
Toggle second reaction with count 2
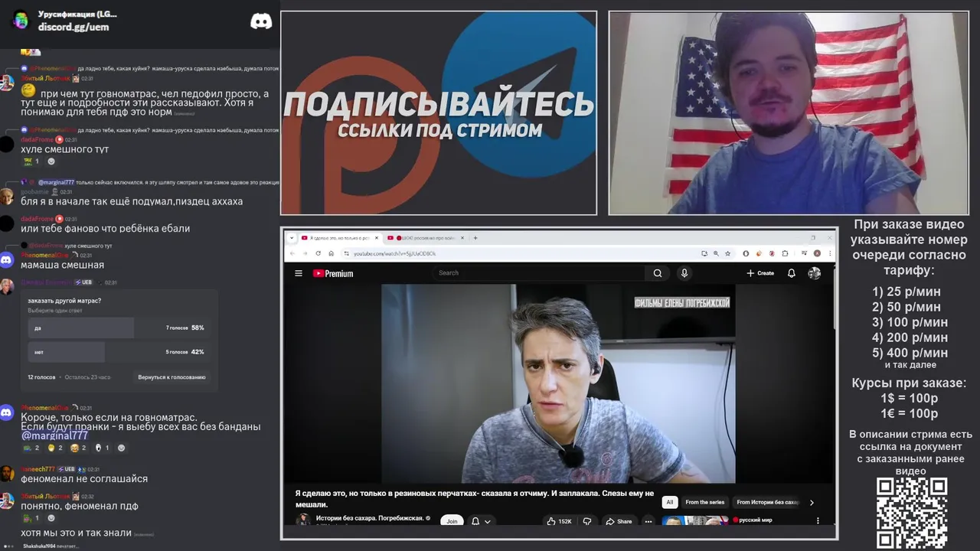click(54, 448)
